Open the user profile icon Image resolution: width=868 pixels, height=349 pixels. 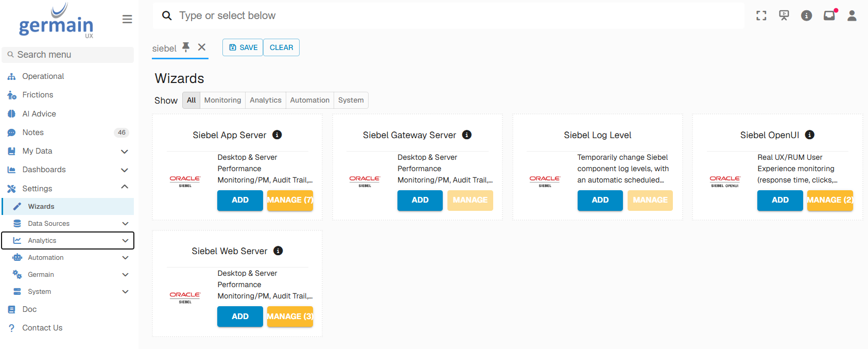852,15
